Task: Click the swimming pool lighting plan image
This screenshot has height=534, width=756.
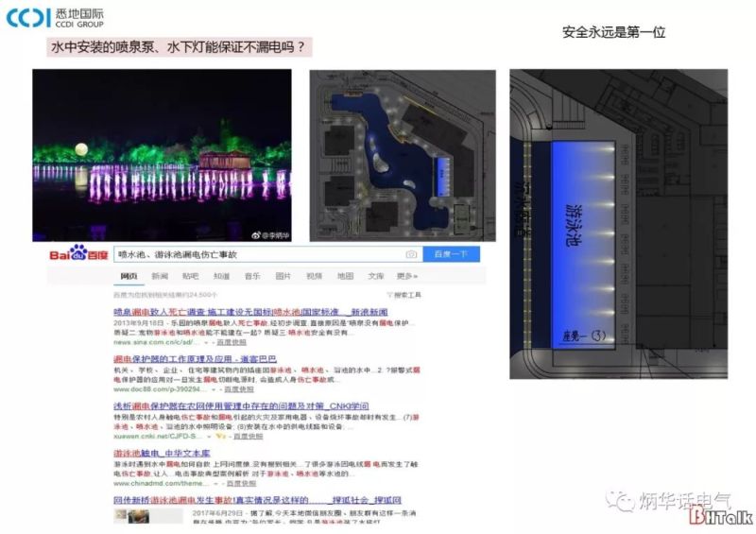Action: (x=619, y=224)
